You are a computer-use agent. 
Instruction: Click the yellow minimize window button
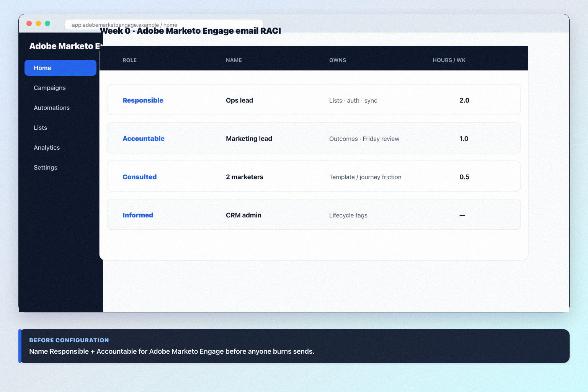38,23
